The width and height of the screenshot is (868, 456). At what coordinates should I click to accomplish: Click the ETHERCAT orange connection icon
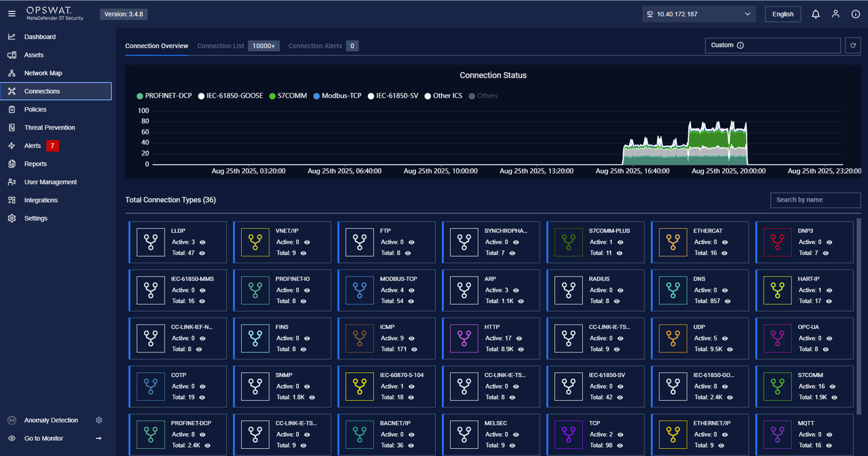tap(673, 242)
